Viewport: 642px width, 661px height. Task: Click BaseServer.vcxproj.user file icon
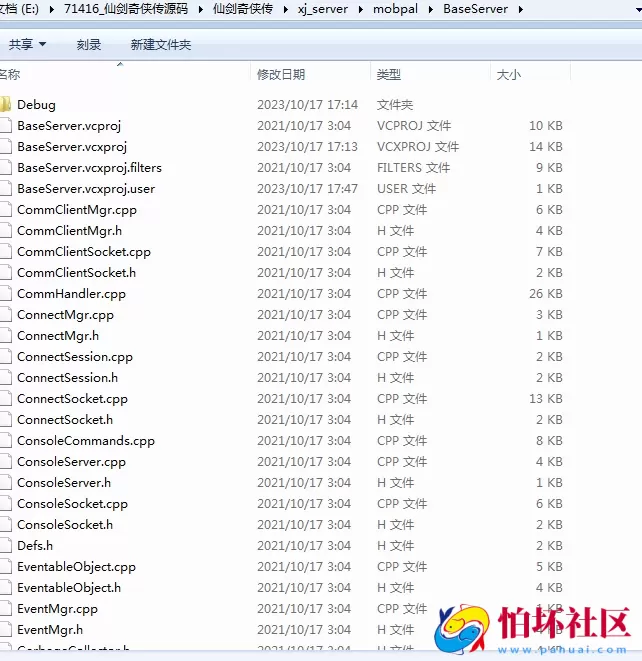(5, 188)
